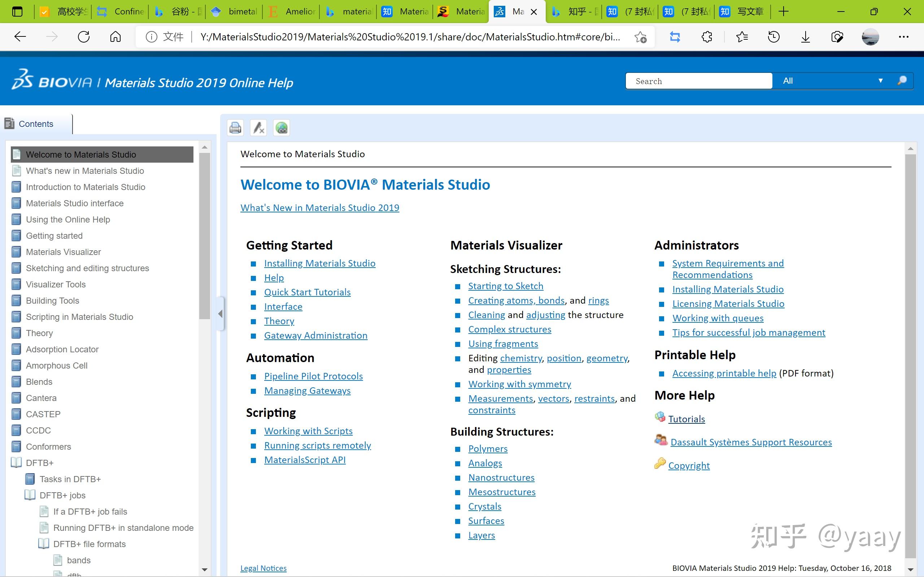
Task: Click add to favorites star icon
Action: 640,37
